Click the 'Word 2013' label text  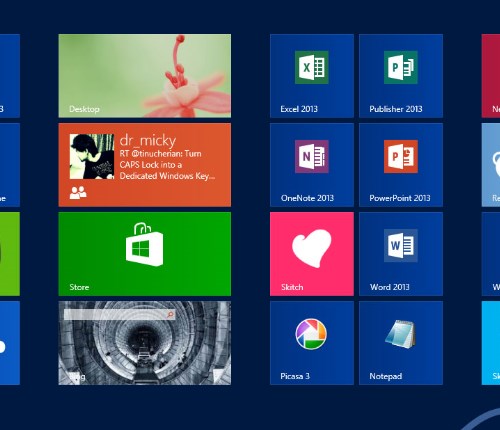tap(389, 287)
